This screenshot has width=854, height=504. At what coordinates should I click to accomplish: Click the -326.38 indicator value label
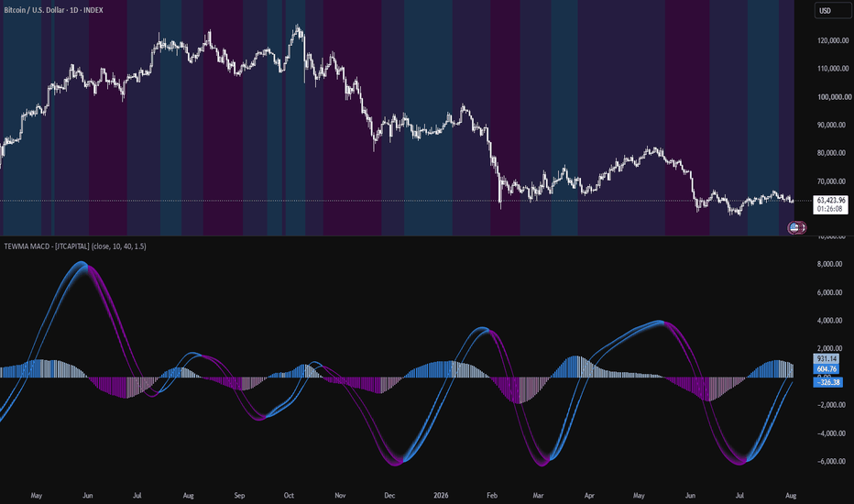(827, 382)
